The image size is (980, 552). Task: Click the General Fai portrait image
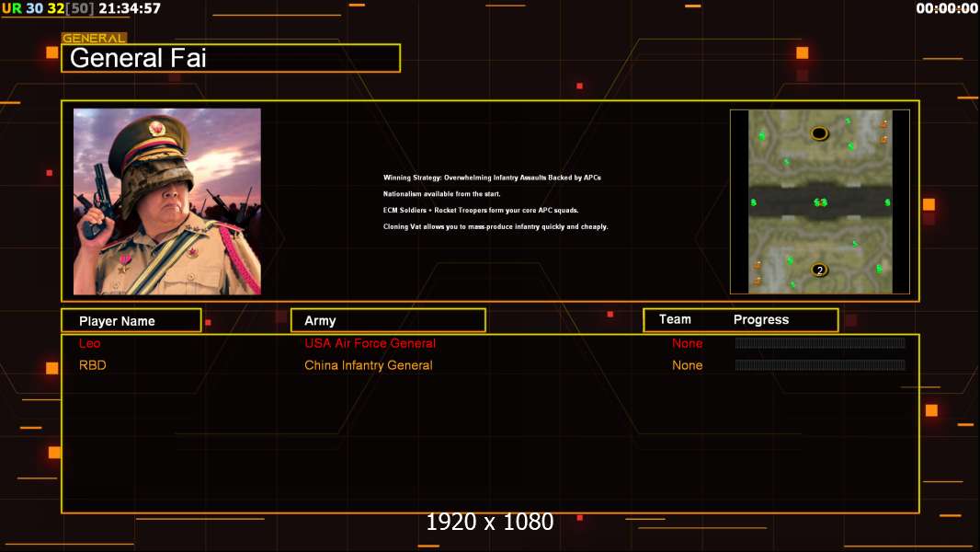[x=167, y=201]
